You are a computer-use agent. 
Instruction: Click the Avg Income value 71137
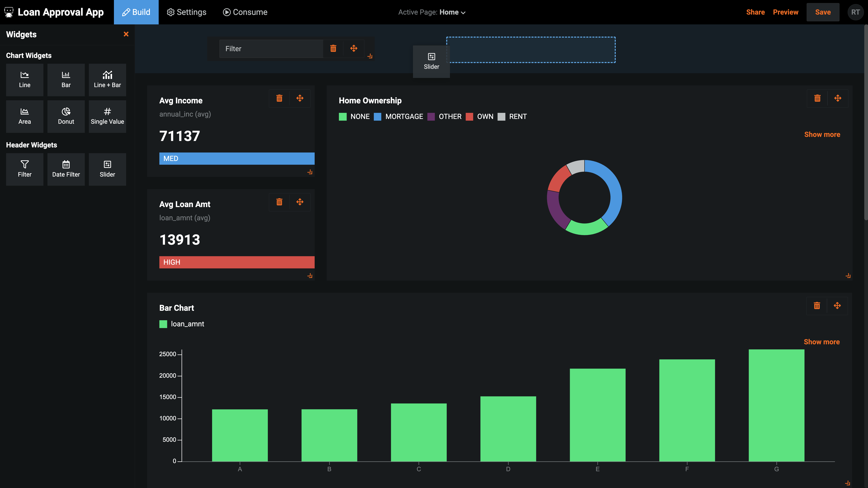180,136
